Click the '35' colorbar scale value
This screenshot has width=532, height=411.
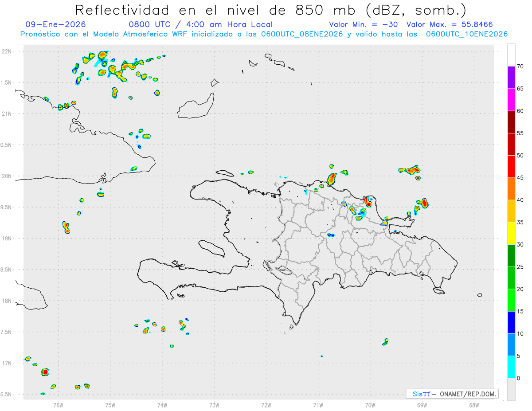point(520,222)
